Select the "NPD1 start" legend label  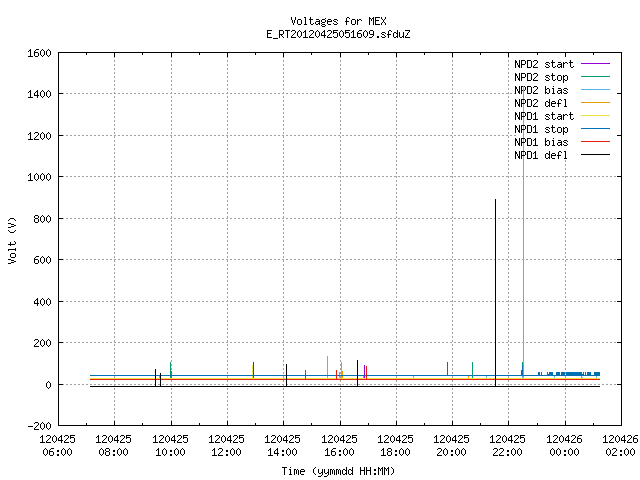544,116
